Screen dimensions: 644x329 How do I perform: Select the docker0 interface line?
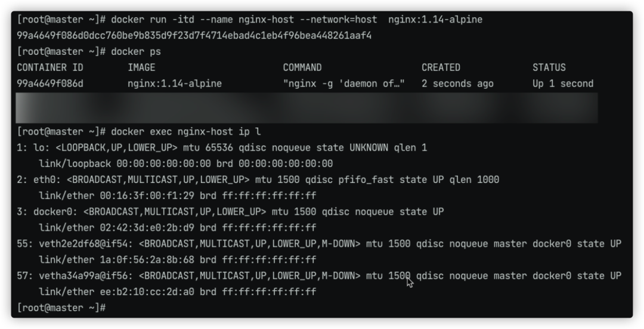[x=230, y=212]
